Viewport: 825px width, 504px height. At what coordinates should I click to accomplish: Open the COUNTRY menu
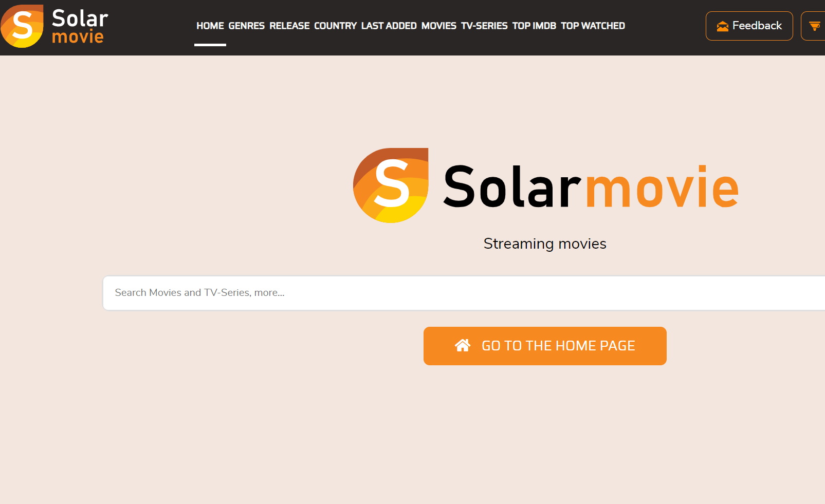[x=335, y=26]
